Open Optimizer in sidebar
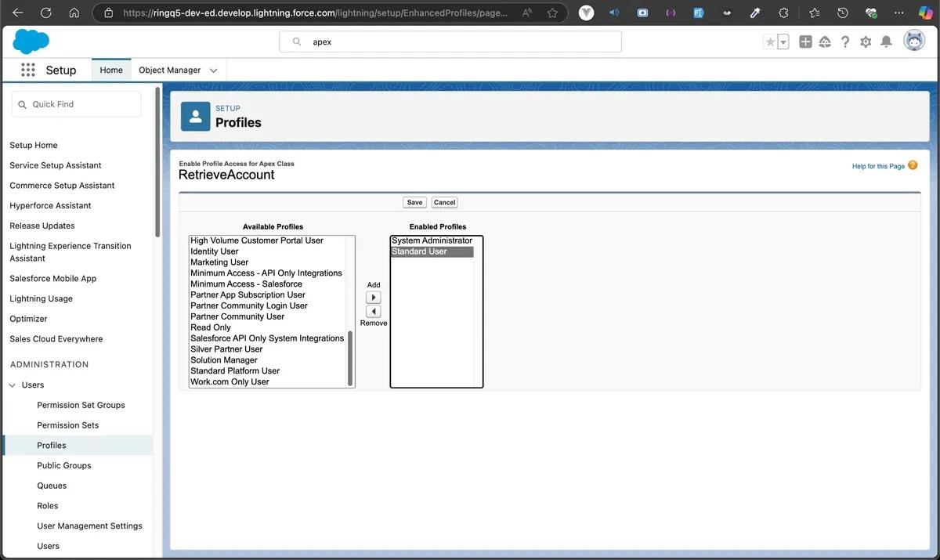This screenshot has height=560, width=940. point(28,319)
